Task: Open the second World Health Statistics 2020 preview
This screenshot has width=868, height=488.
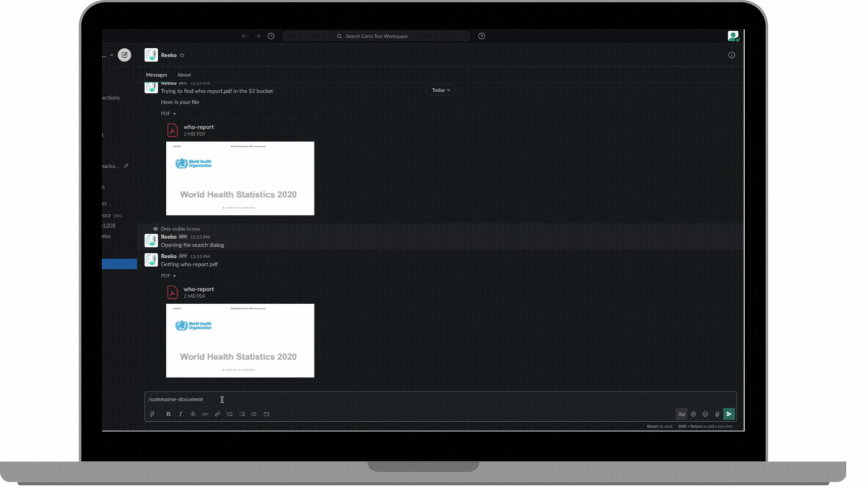Action: tap(240, 340)
